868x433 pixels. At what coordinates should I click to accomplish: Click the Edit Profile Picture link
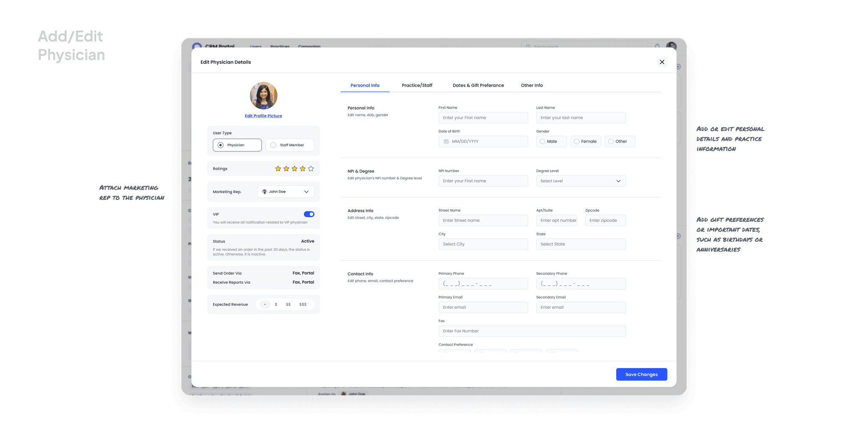click(263, 115)
